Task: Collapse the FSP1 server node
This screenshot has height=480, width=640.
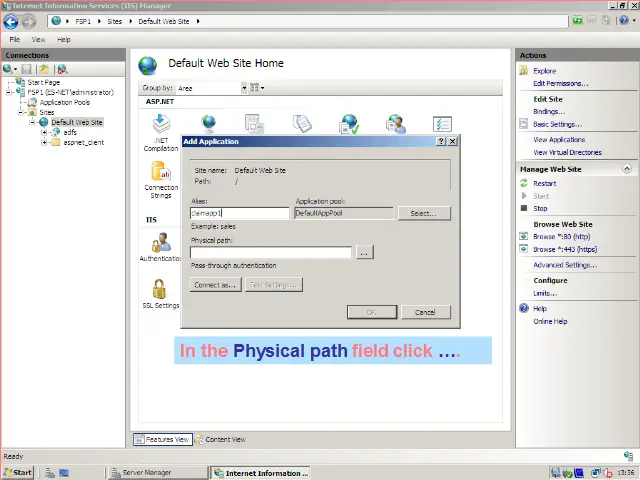Action: pos(9,92)
